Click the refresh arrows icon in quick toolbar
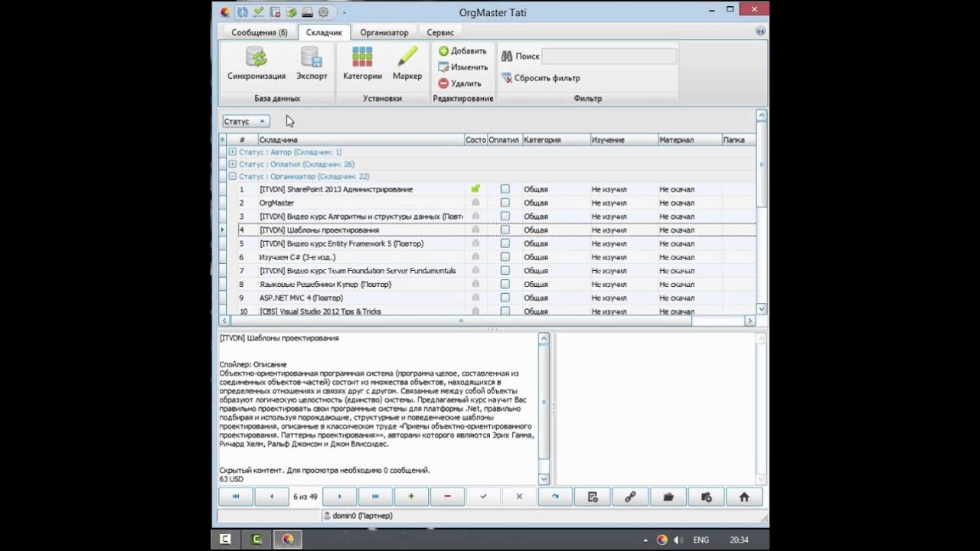980x551 pixels. tap(242, 12)
